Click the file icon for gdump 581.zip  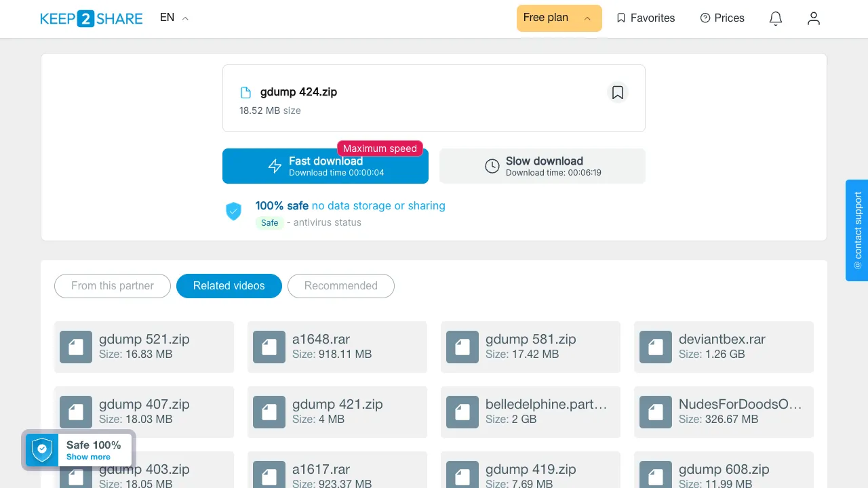(462, 347)
